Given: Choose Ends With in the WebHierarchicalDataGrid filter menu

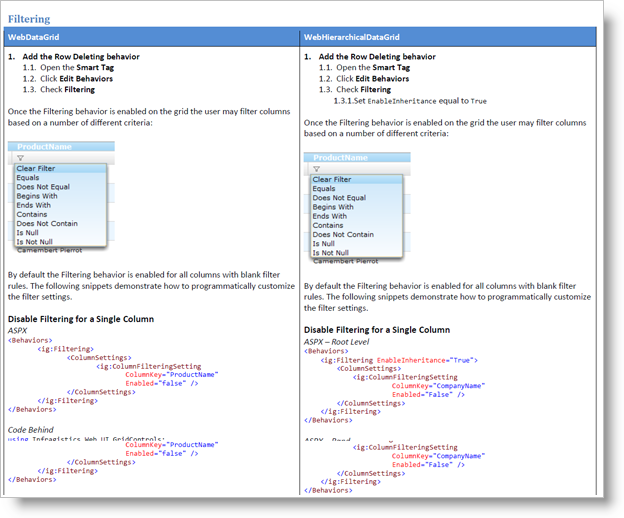Looking at the screenshot, I should click(x=330, y=216).
